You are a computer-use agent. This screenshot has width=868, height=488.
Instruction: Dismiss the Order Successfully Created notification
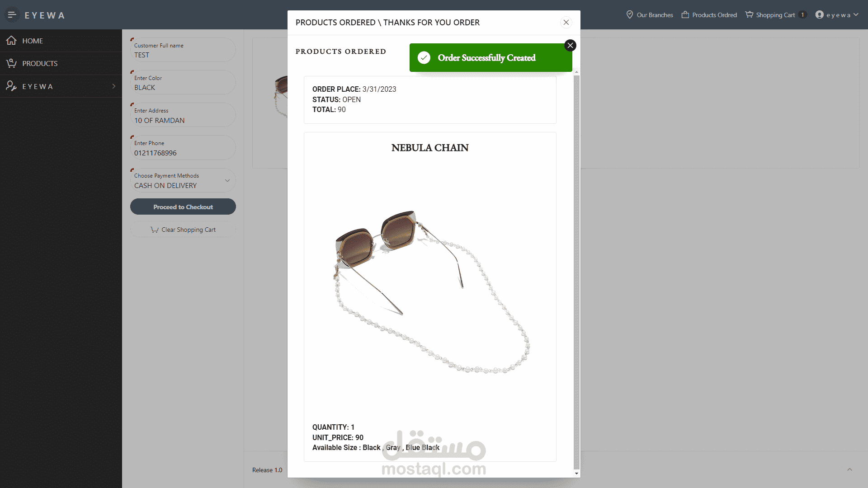(570, 45)
